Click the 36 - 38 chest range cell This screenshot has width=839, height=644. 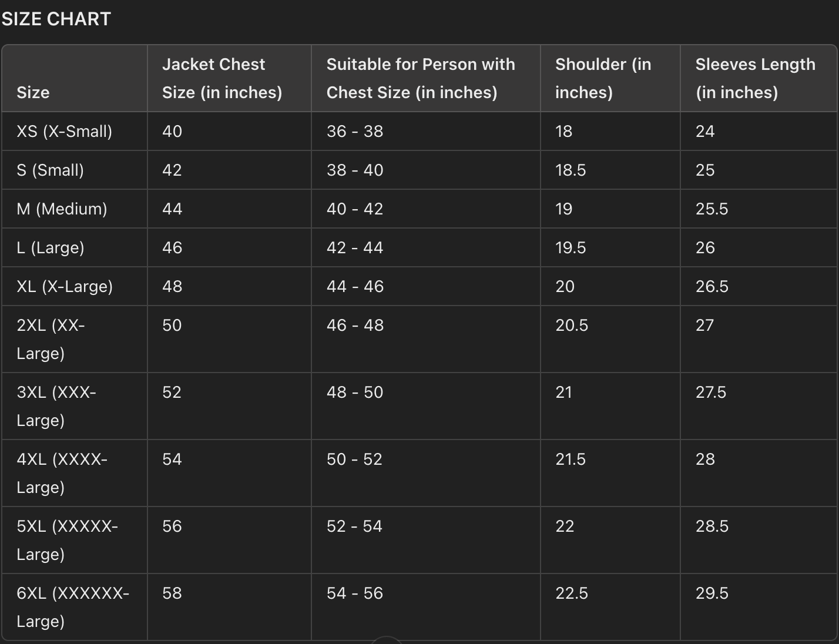(x=355, y=131)
